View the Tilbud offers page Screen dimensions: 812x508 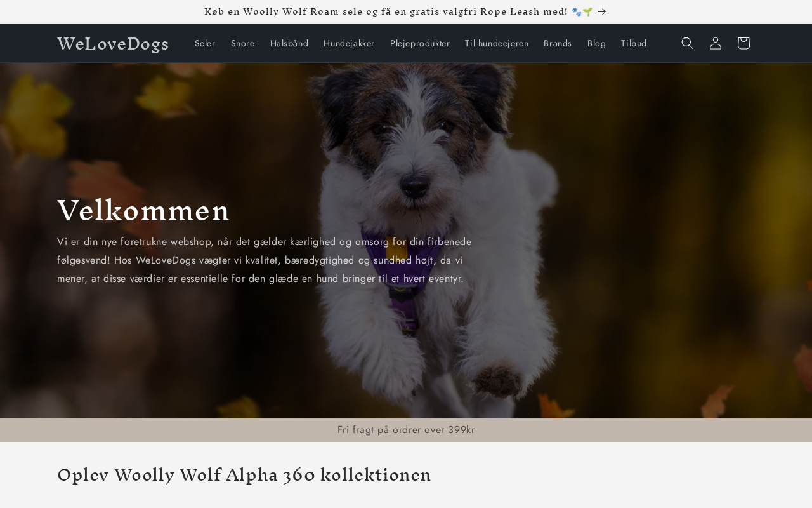[x=634, y=43]
